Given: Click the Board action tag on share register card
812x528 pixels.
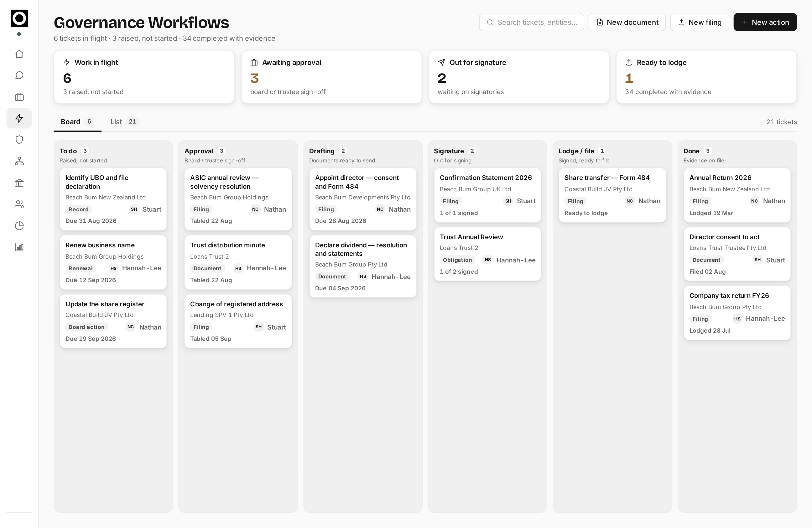Looking at the screenshot, I should point(87,327).
